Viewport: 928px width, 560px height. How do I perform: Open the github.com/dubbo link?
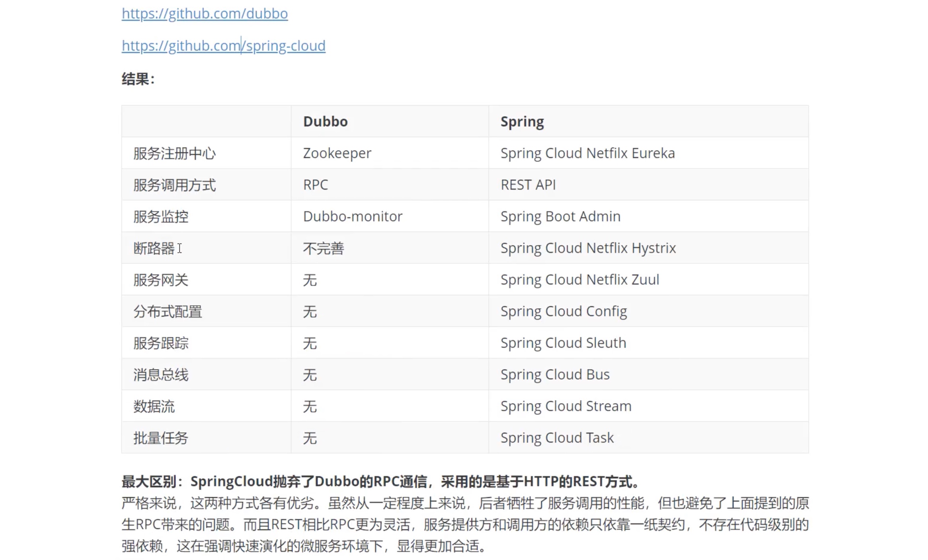pyautogui.click(x=205, y=14)
